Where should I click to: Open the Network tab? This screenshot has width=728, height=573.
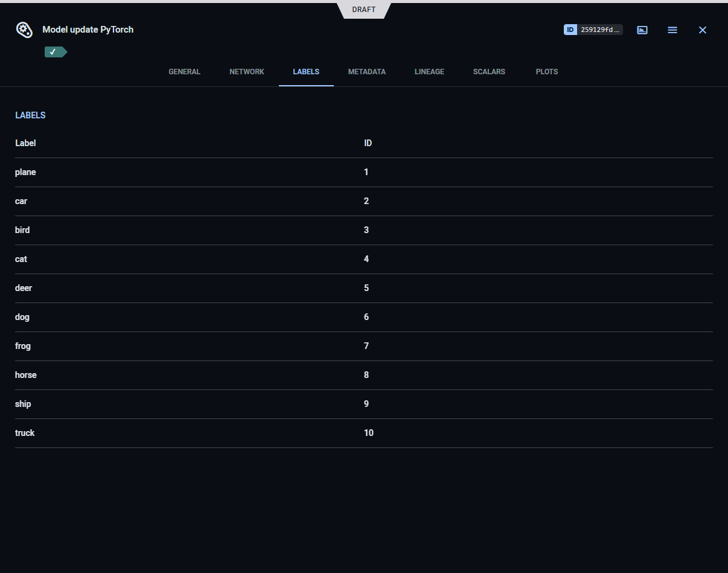247,72
